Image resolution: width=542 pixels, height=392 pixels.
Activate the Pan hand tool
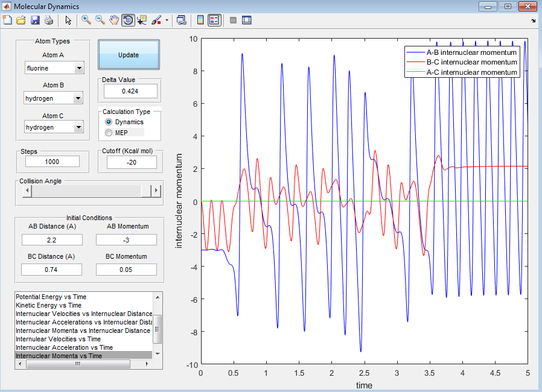pos(113,21)
